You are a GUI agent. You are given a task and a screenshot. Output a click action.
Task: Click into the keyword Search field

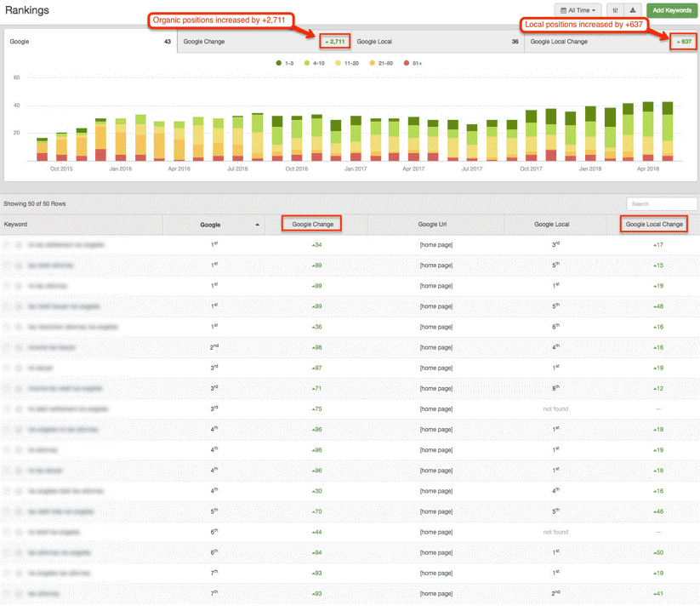(661, 204)
